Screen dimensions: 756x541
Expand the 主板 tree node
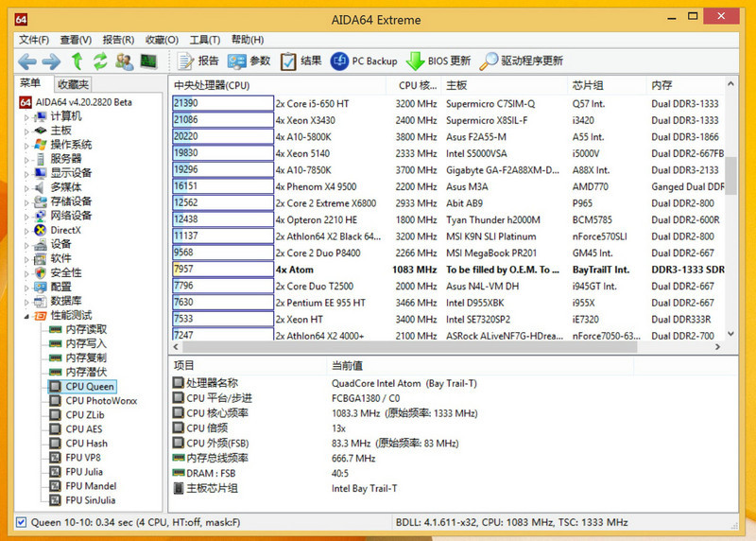click(27, 131)
